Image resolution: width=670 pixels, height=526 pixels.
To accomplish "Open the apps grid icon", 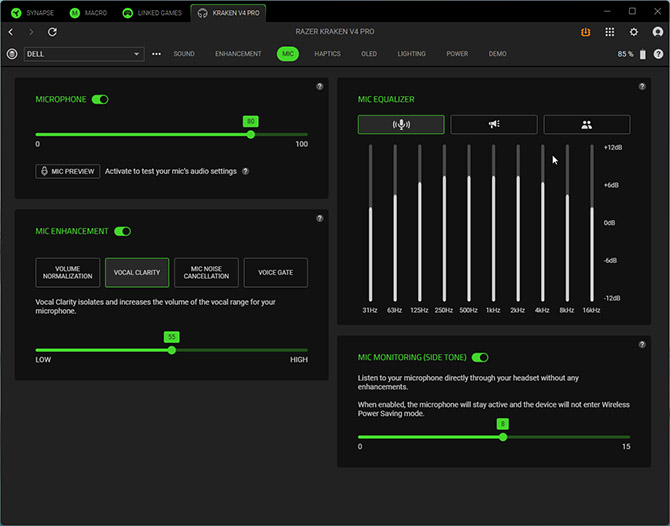I will click(x=610, y=32).
